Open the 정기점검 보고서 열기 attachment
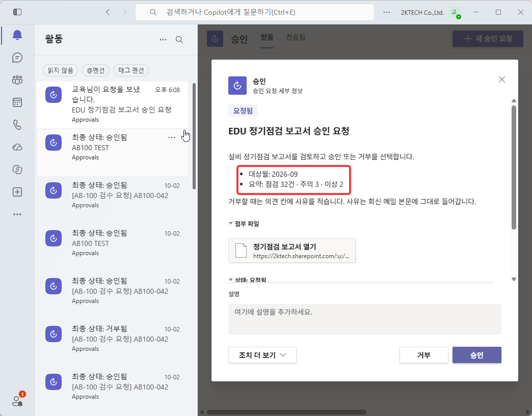This screenshot has width=532, height=416. pyautogui.click(x=292, y=251)
